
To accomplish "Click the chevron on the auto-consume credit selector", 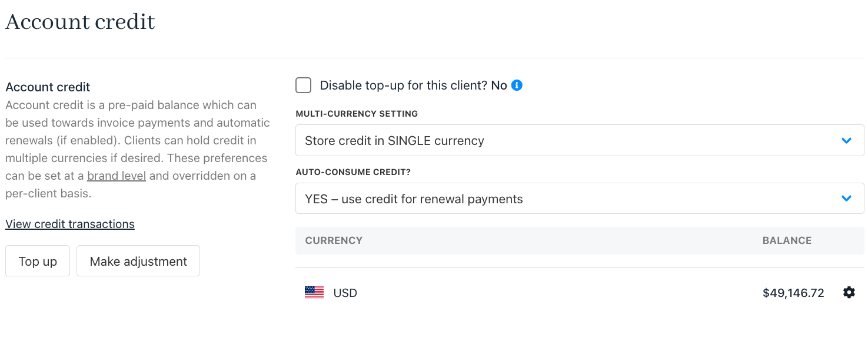I will (846, 199).
